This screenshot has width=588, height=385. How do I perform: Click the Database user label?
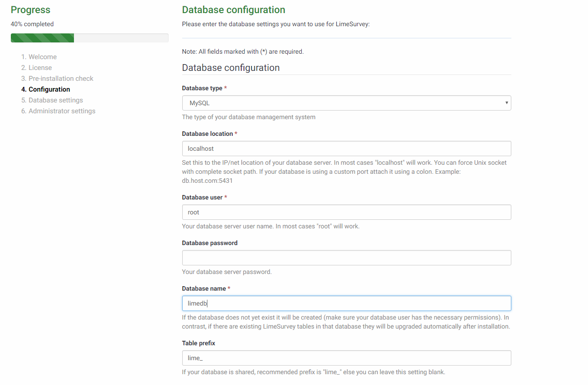coord(202,197)
